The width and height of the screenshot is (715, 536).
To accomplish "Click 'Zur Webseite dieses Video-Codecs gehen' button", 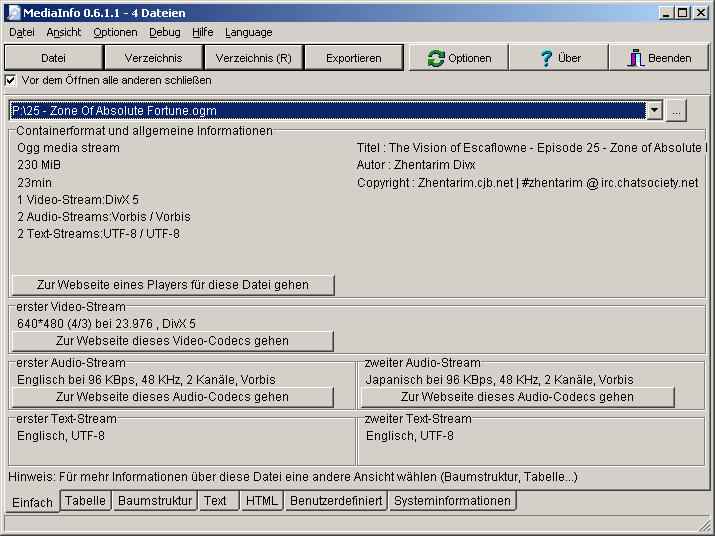I will click(x=172, y=341).
